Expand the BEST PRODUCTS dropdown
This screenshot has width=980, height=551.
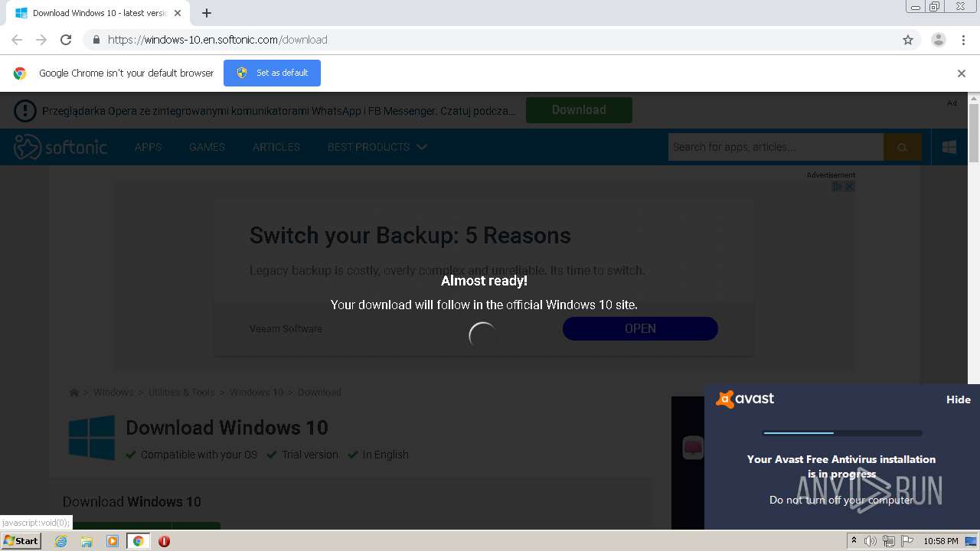tap(377, 147)
